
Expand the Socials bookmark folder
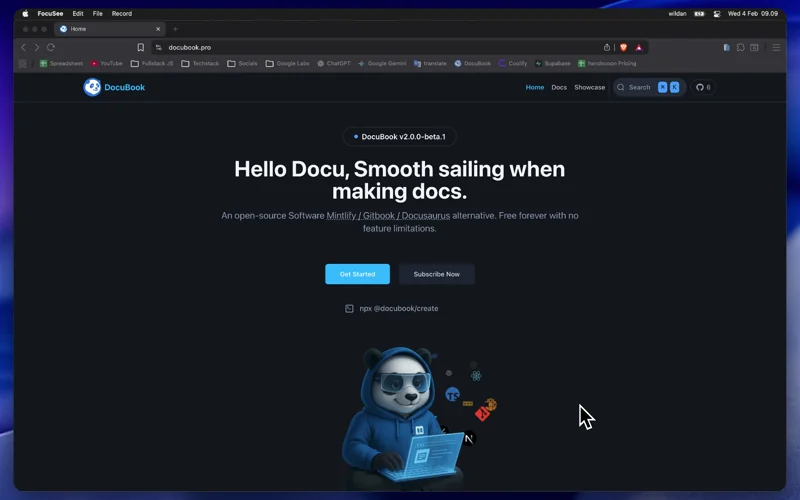pos(242,63)
